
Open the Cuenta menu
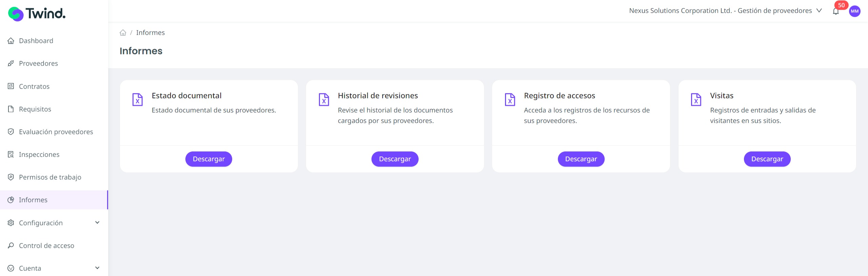click(x=54, y=268)
